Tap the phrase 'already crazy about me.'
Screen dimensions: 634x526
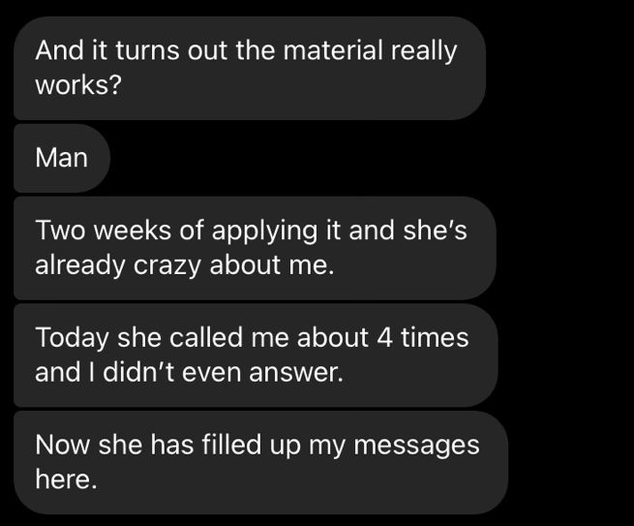pyautogui.click(x=182, y=267)
